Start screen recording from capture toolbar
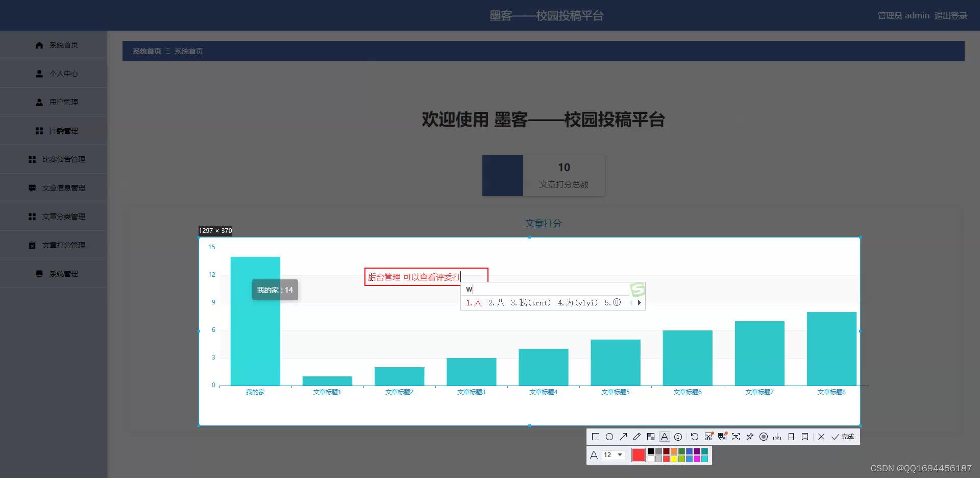 (x=764, y=437)
